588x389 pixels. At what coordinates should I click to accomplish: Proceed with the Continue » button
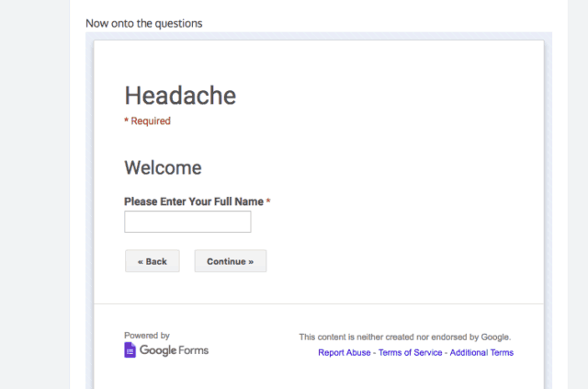tap(231, 261)
